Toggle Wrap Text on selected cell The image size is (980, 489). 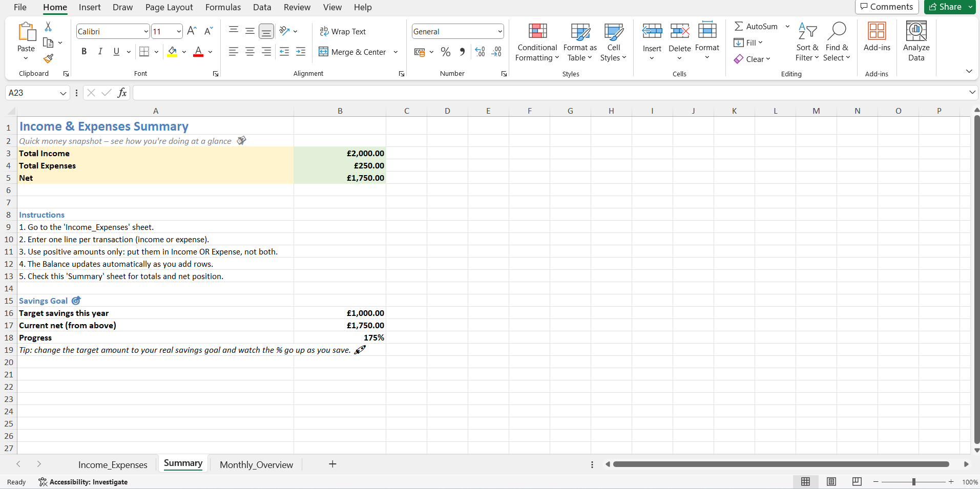coord(343,32)
